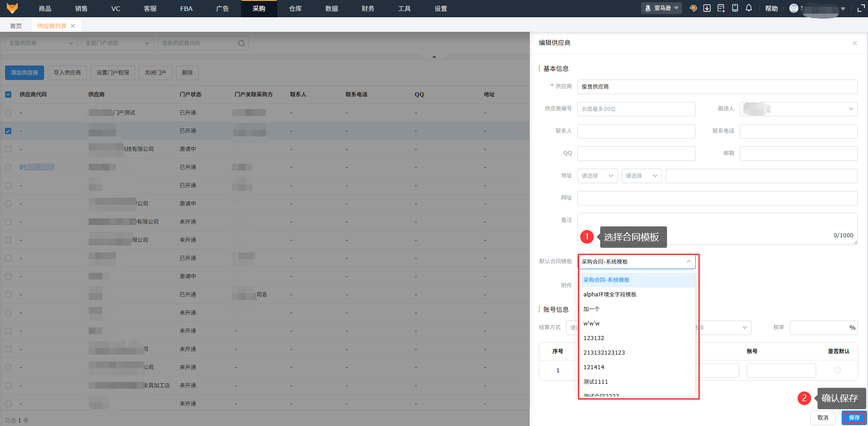Click the add-note list icon in top bar
Image resolution: width=868 pixels, height=426 pixels.
(x=721, y=8)
